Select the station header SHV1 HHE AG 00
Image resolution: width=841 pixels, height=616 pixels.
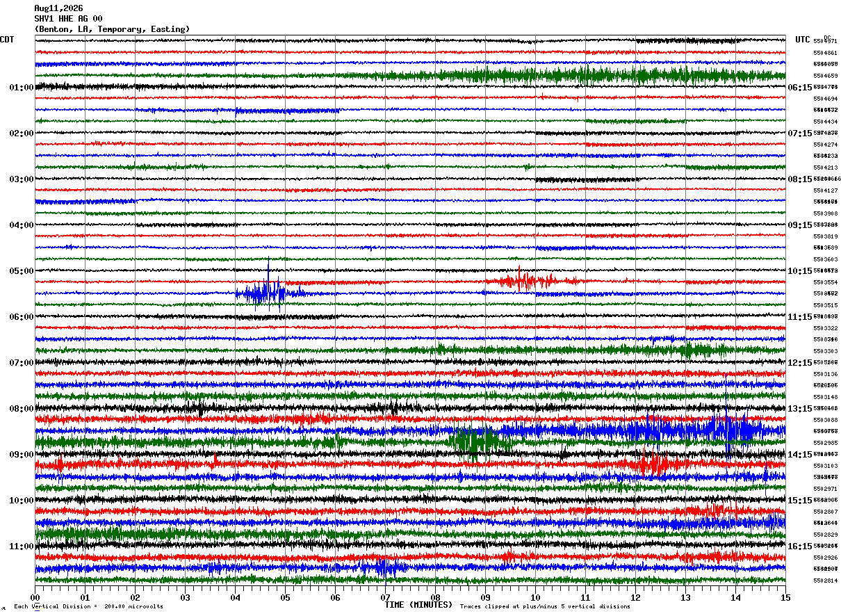[x=68, y=19]
